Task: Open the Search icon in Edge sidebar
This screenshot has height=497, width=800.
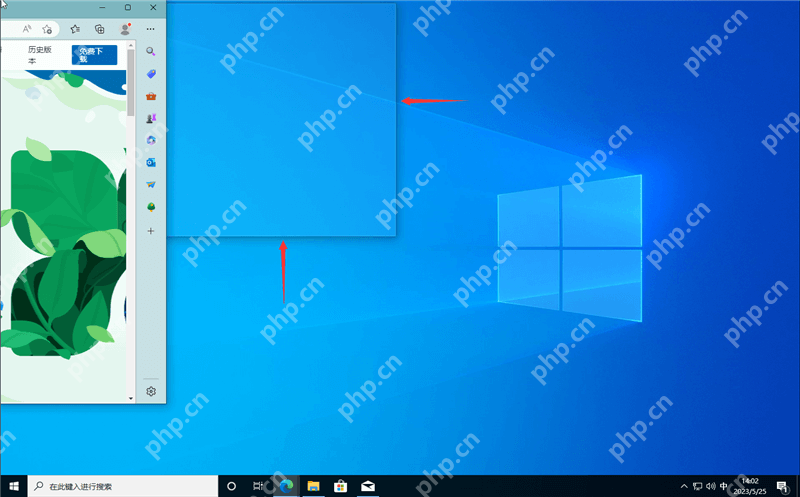Action: 151,51
